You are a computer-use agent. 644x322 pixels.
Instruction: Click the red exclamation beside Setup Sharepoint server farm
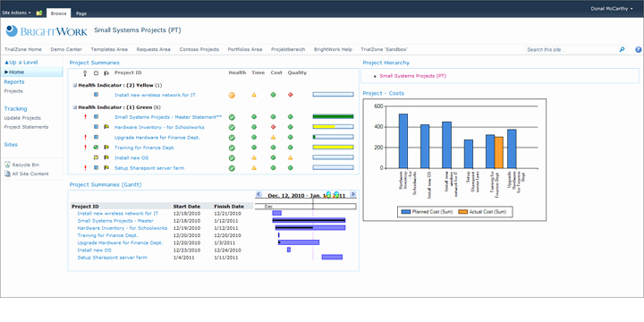(86, 168)
